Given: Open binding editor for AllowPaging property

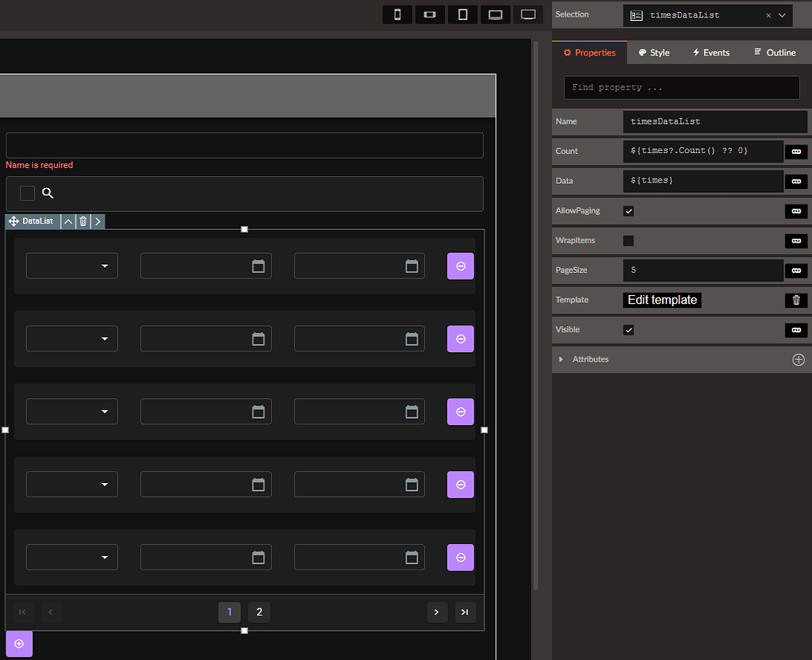Looking at the screenshot, I should tap(796, 211).
